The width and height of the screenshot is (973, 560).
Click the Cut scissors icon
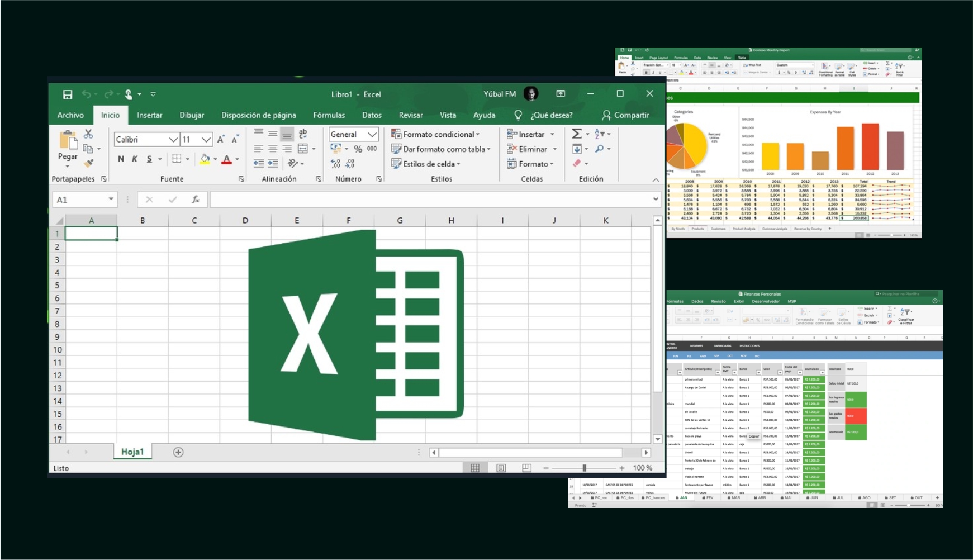pyautogui.click(x=88, y=134)
